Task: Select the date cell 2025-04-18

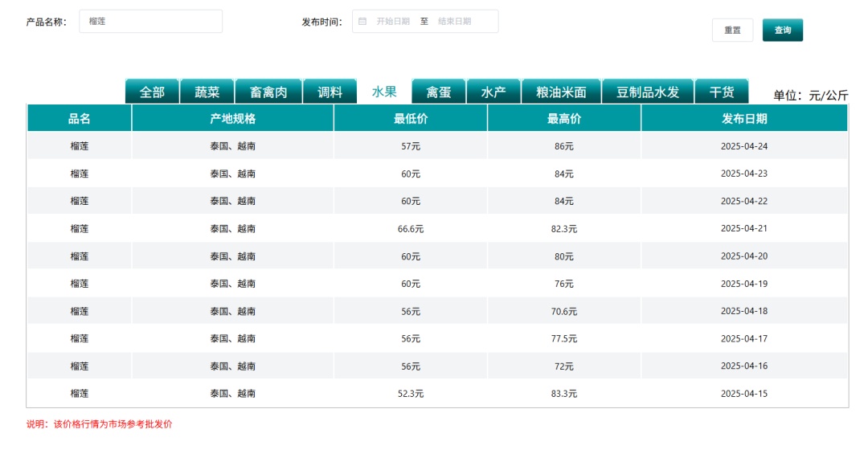Action: 744,311
